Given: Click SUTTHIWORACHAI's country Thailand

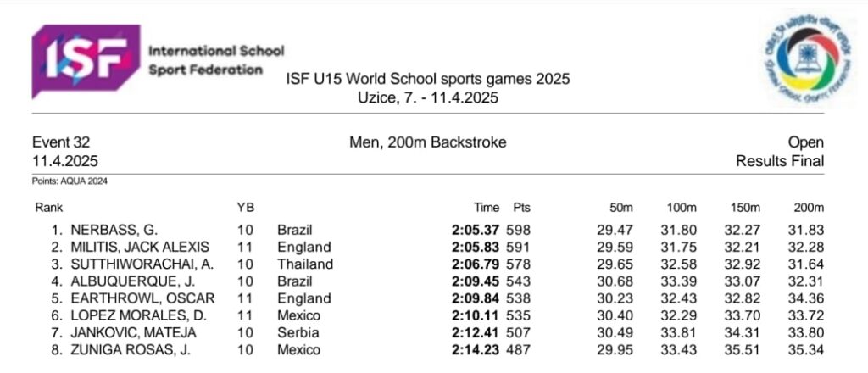Looking at the screenshot, I should coord(305,264).
